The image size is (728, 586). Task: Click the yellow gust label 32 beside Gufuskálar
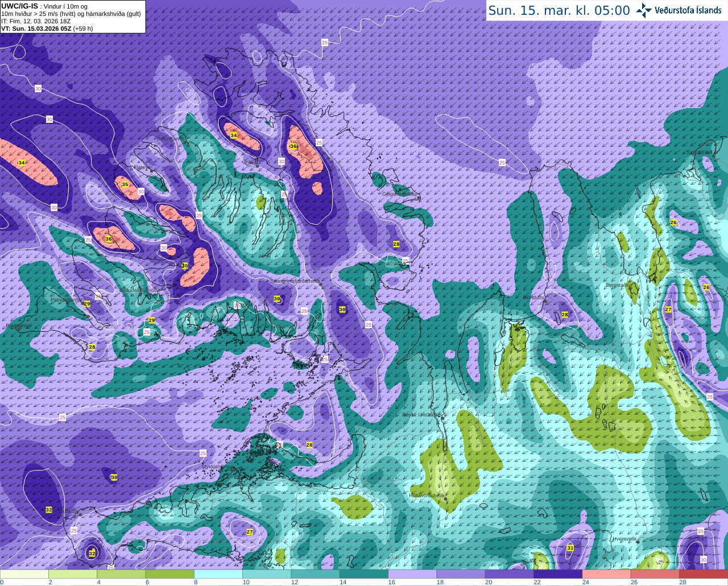[x=49, y=510]
